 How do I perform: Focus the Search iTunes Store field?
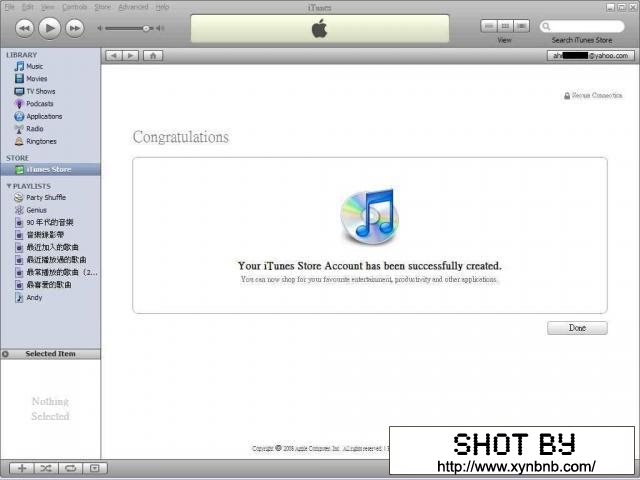click(x=582, y=27)
